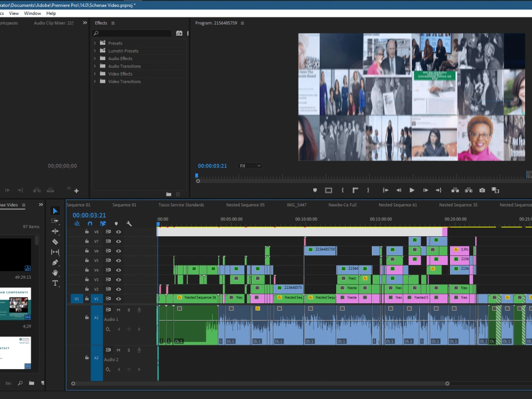Viewport: 532px width, 399px height.
Task: Click plus button editor in Source panel
Action: pos(76,191)
